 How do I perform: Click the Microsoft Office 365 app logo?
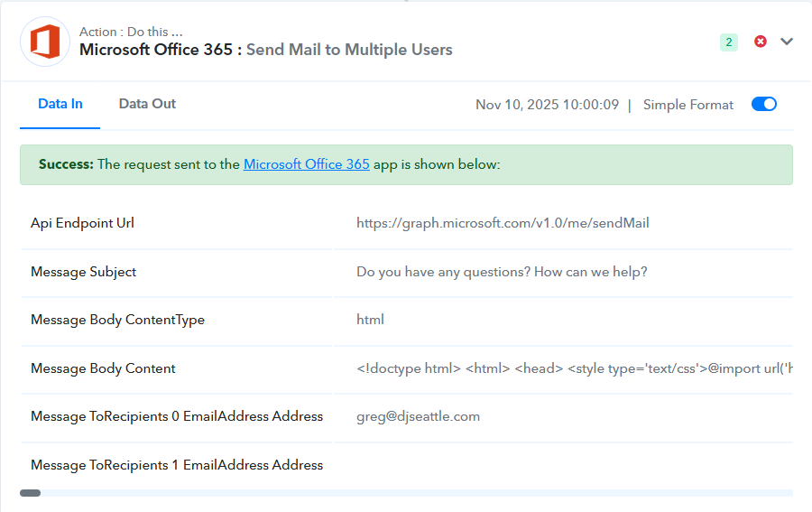coord(45,42)
